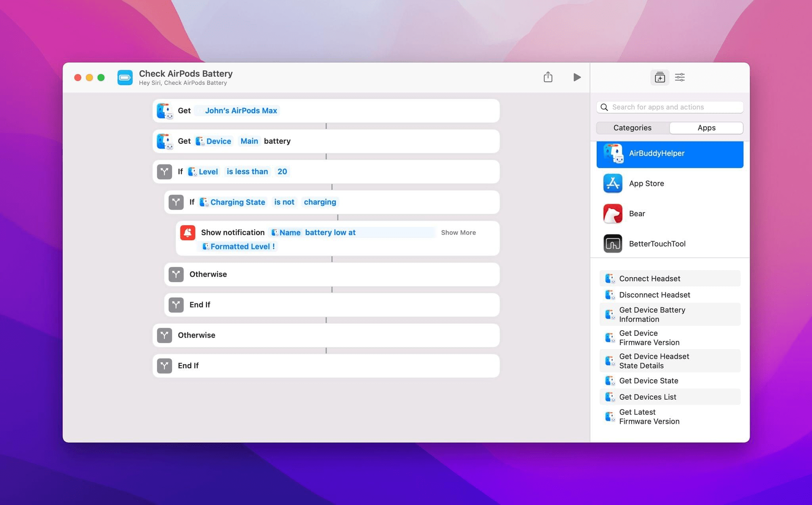Open the Action Library panel icon
The height and width of the screenshot is (505, 812).
(x=660, y=77)
